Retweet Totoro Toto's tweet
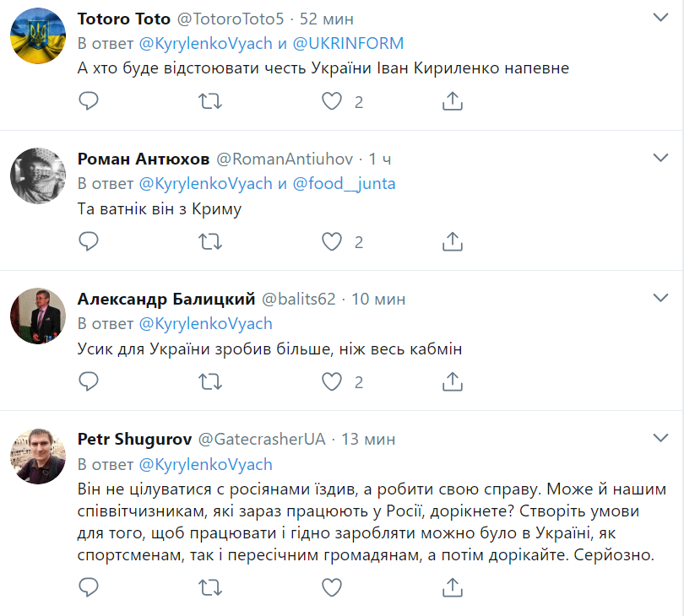684x616 pixels. pos(210,102)
